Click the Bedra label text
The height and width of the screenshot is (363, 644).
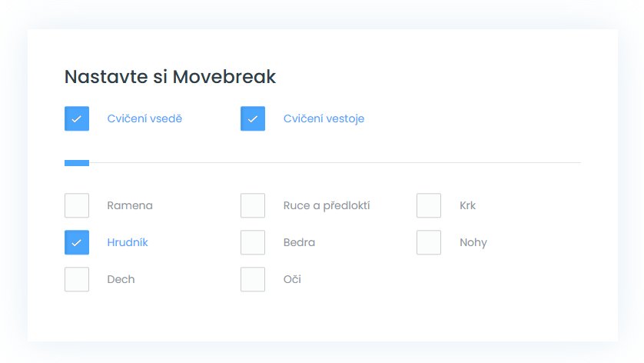pos(299,242)
